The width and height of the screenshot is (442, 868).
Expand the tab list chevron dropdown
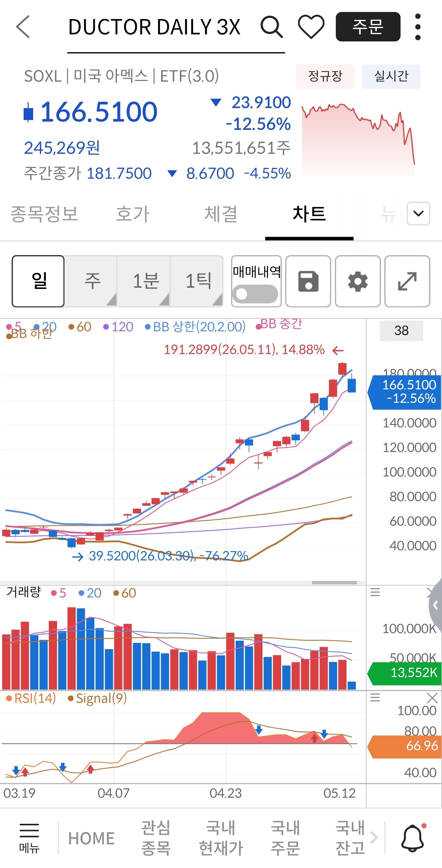(418, 213)
